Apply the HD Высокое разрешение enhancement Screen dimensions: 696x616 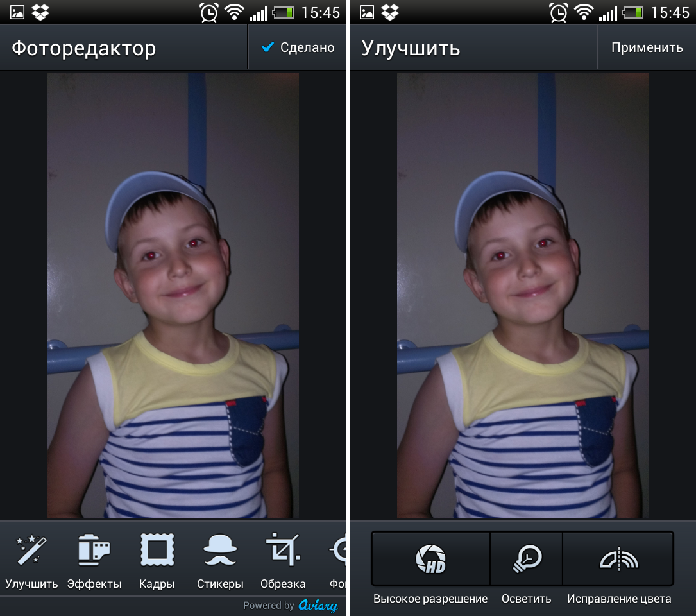click(x=430, y=558)
